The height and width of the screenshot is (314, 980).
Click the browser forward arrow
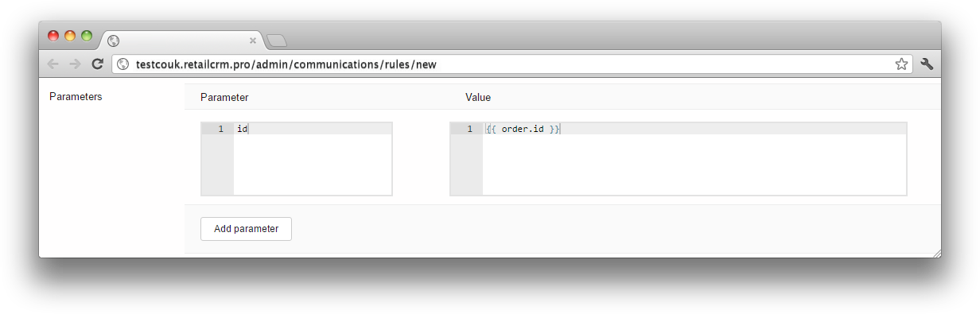pos(75,64)
